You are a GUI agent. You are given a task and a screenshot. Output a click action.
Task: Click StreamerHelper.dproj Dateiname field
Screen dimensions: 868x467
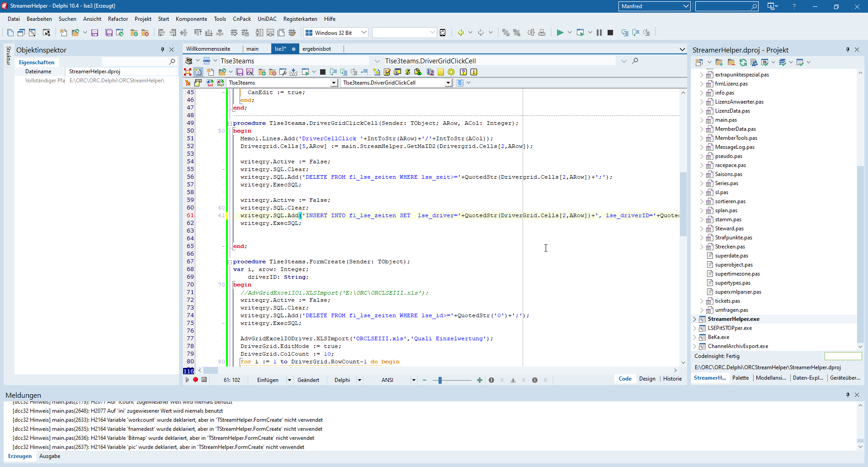tap(121, 71)
